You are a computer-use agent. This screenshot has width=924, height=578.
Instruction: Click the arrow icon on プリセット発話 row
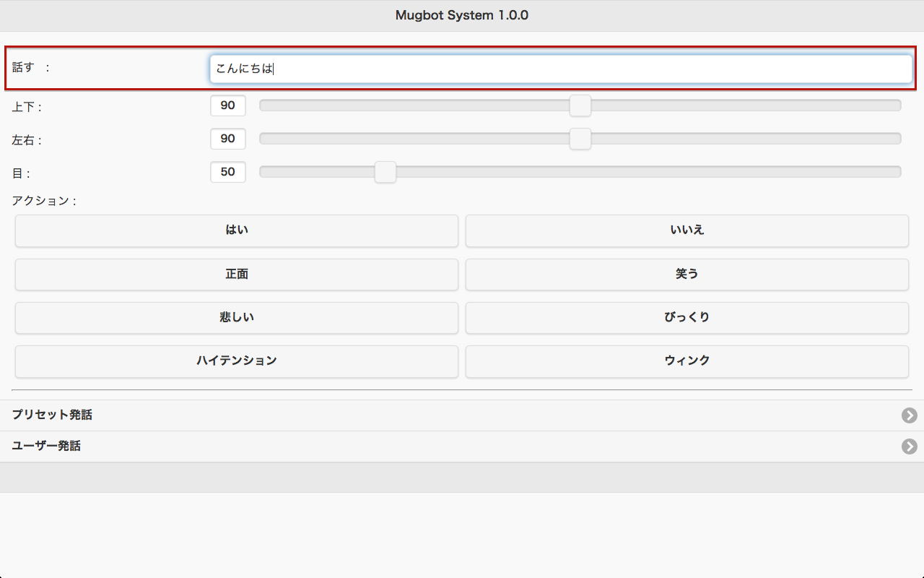tap(909, 415)
